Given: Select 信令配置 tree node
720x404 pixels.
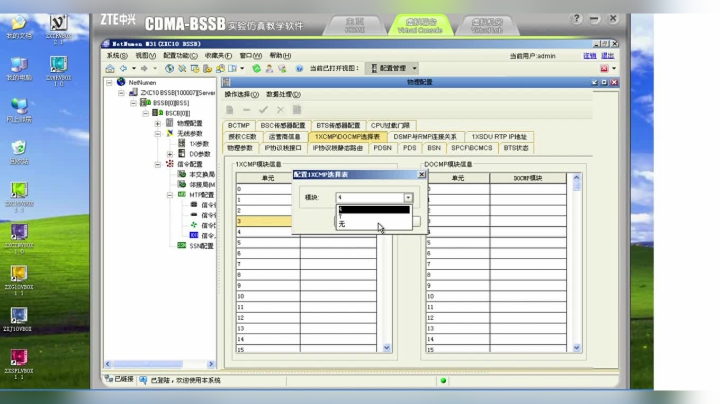Looking at the screenshot, I should click(x=190, y=164).
